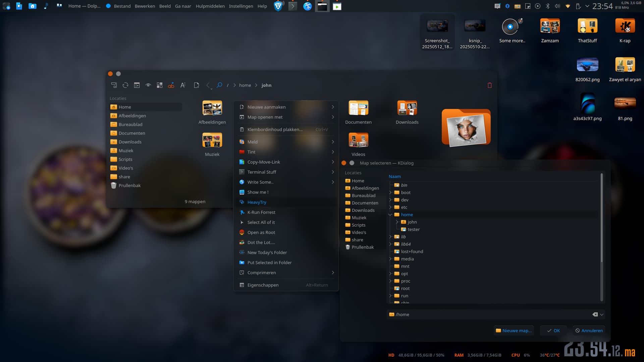Click the red trash icon in Dolphin
Viewport: 644px width, 362px height.
click(490, 85)
